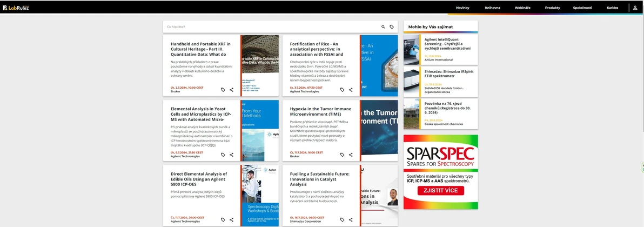Share the Direct Elemental Analysis webinar
The image size is (644, 227).
click(232, 219)
